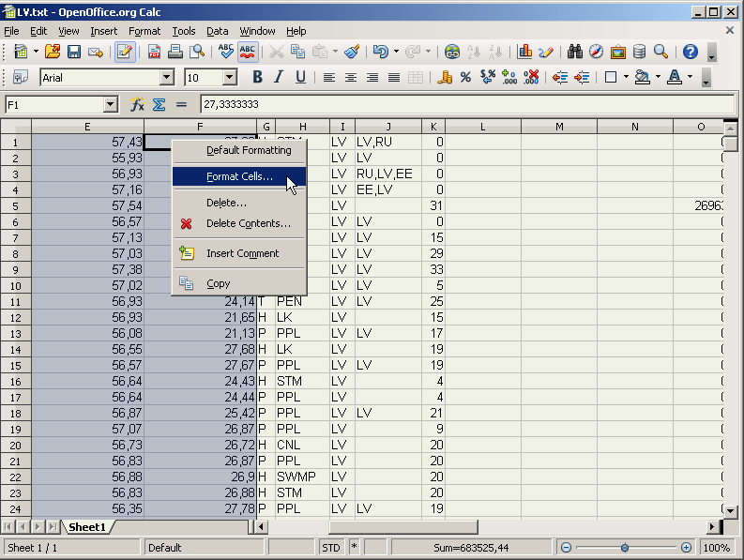The image size is (744, 560).
Task: Click the Open file folder icon
Action: tap(53, 52)
